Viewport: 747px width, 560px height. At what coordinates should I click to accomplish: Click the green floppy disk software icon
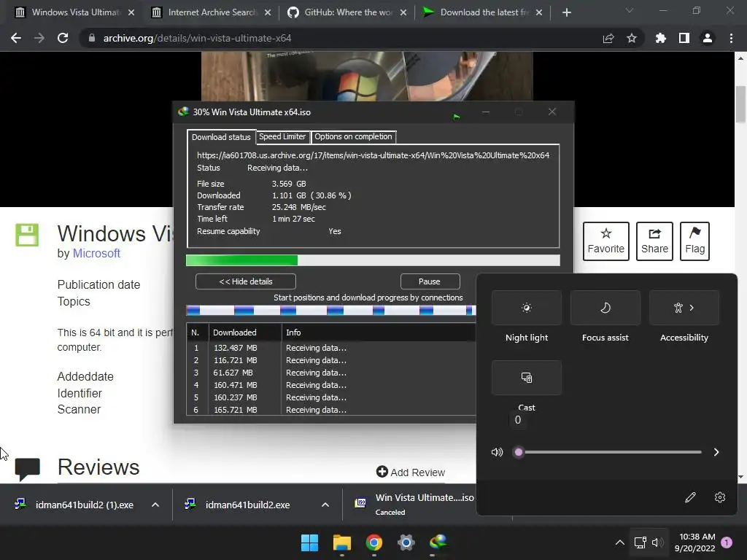27,235
